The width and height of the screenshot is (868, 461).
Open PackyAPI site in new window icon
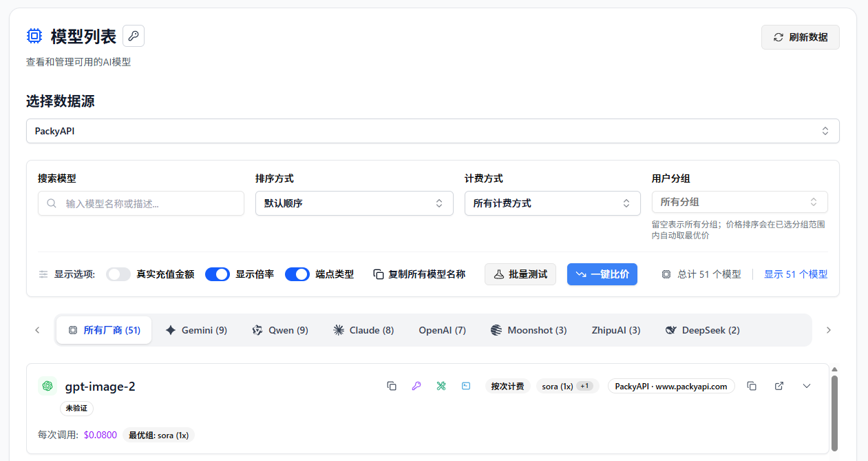coord(779,386)
